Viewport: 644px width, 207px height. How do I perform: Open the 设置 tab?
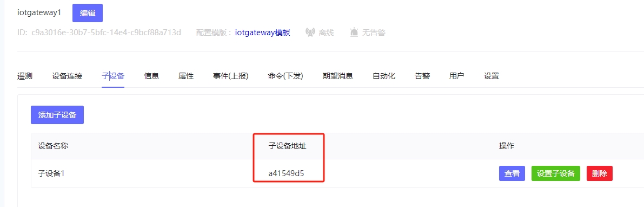(491, 76)
